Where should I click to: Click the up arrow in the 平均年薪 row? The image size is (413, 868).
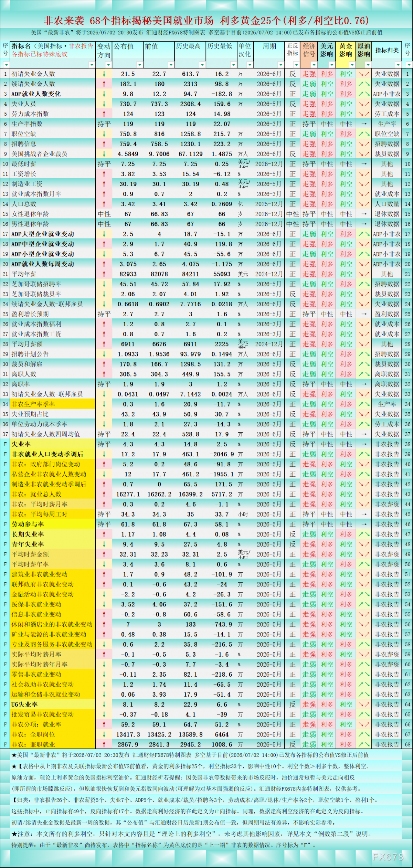coord(104,274)
